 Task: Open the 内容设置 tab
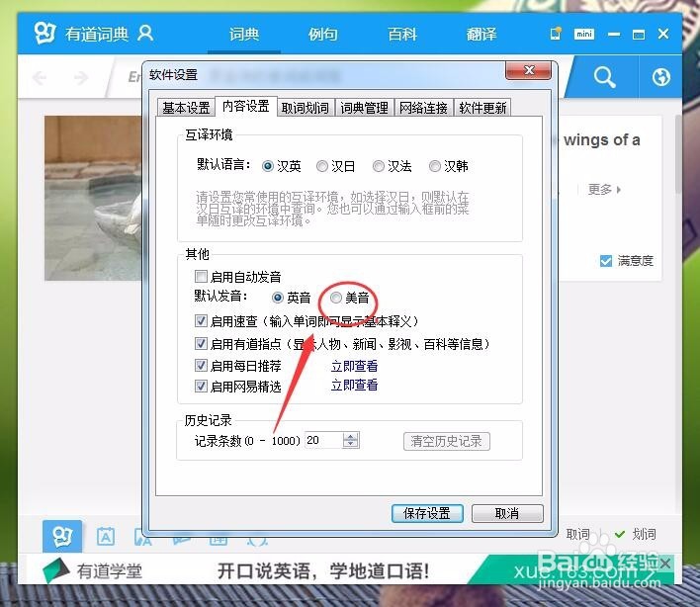[x=246, y=106]
